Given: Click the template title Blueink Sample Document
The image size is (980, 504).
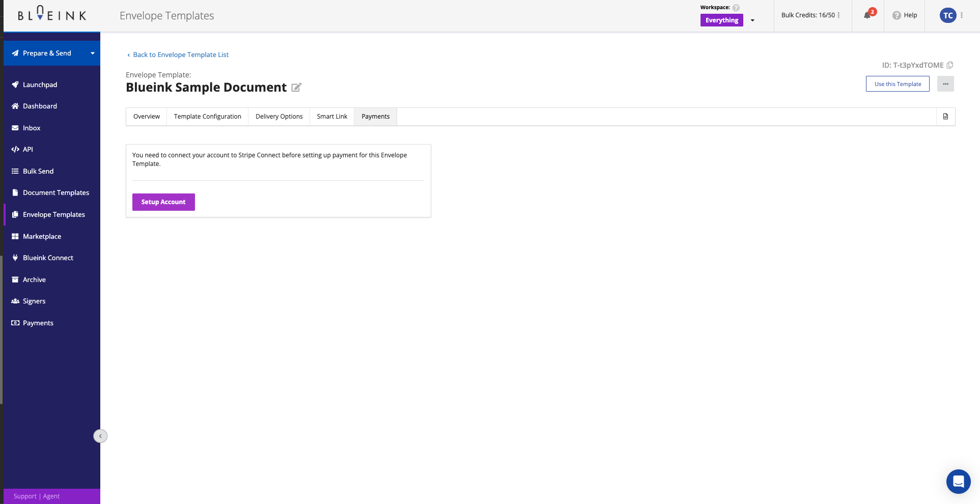Looking at the screenshot, I should point(206,88).
